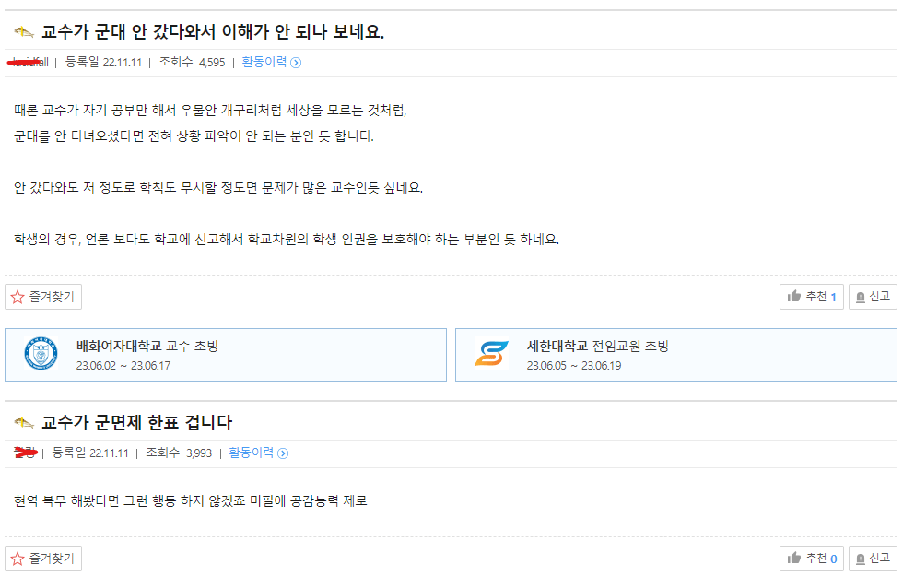Click the icon beside '교수가 군면제 한표 겁니다'
The height and width of the screenshot is (588, 915).
coord(24,423)
